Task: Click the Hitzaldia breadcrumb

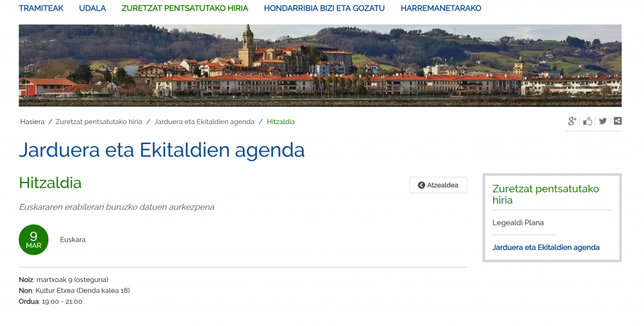Action: pyautogui.click(x=280, y=121)
